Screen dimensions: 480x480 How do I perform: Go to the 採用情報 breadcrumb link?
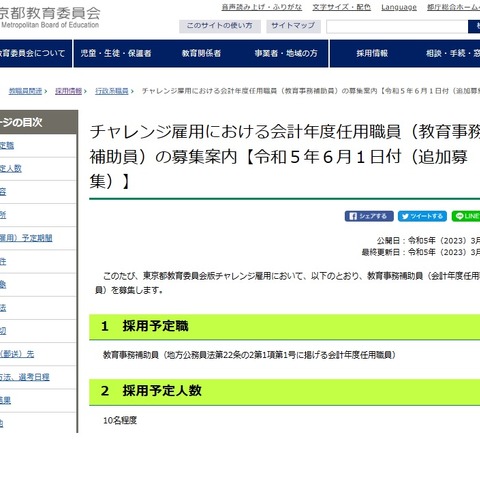(x=68, y=91)
